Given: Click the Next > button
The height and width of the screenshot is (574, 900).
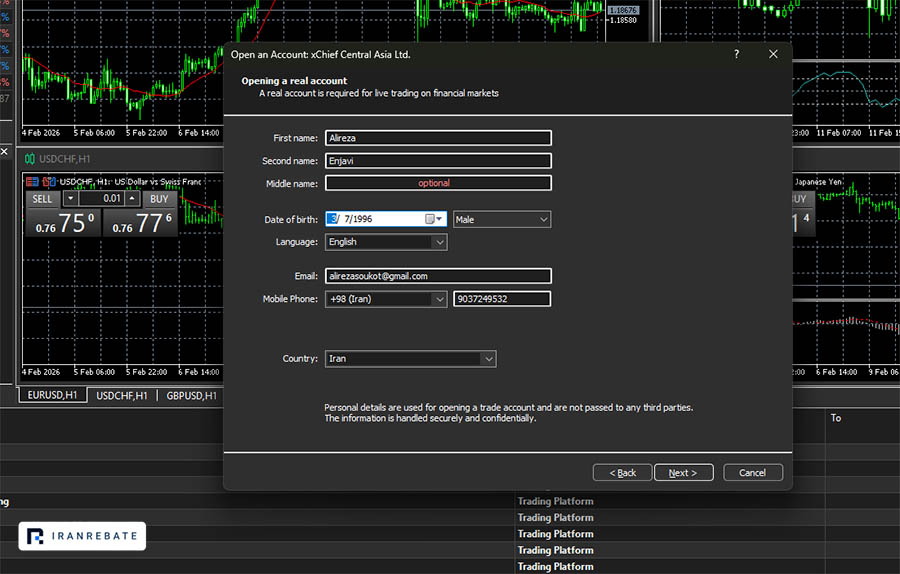Looking at the screenshot, I should coord(683,472).
